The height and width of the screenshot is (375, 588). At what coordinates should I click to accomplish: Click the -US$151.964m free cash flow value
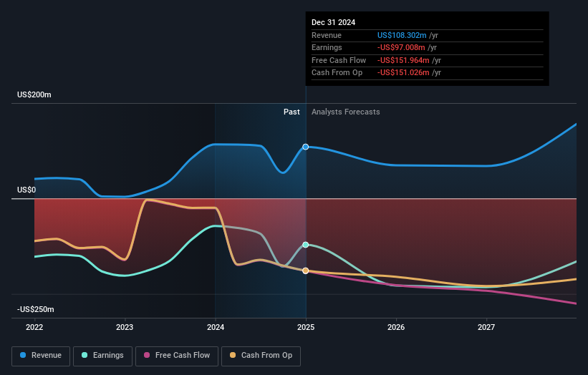[403, 60]
